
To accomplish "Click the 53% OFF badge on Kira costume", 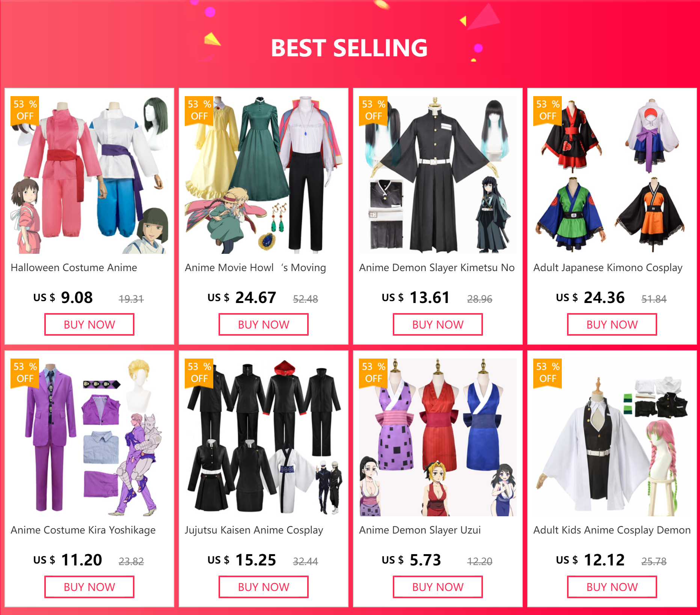I will coord(25,373).
